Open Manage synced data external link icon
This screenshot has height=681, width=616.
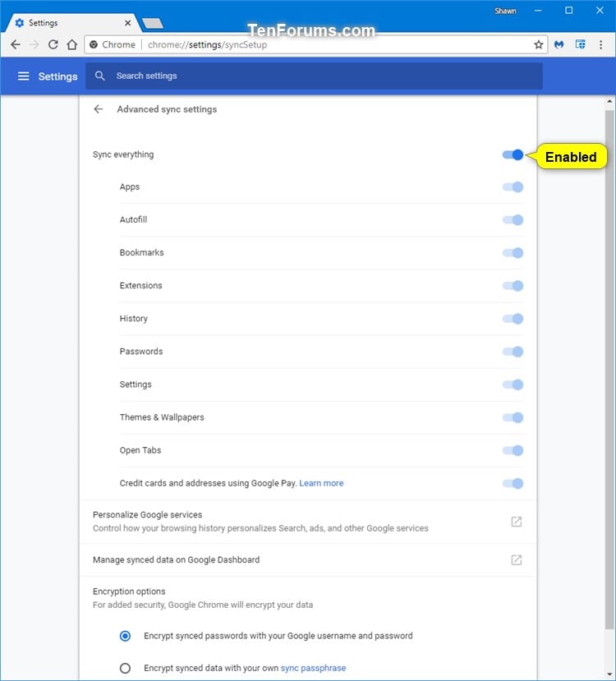[x=516, y=559]
